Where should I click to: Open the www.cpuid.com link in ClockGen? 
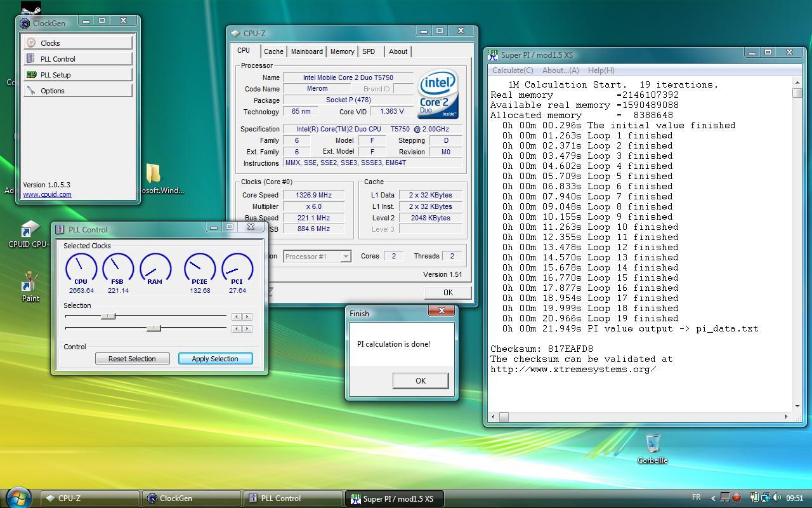pos(47,194)
